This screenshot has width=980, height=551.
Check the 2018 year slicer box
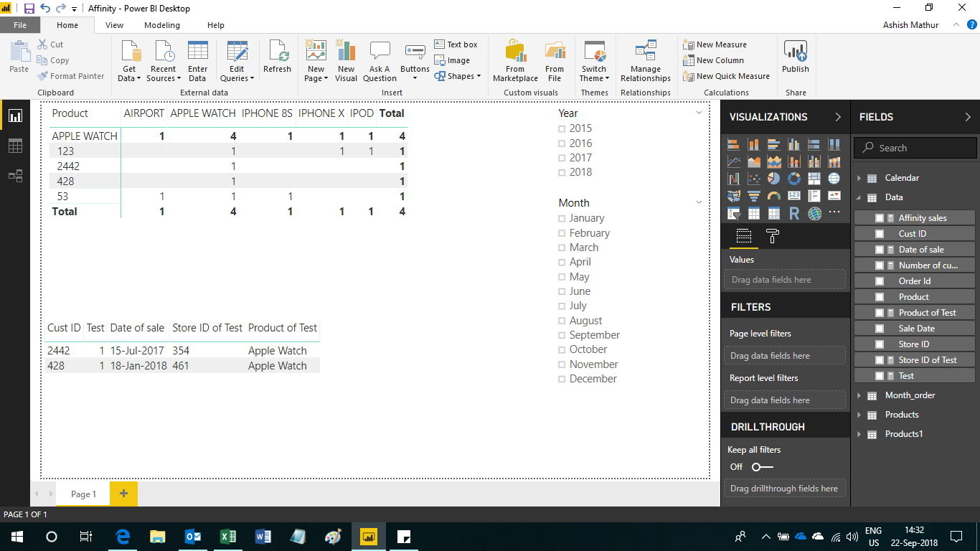coord(562,172)
